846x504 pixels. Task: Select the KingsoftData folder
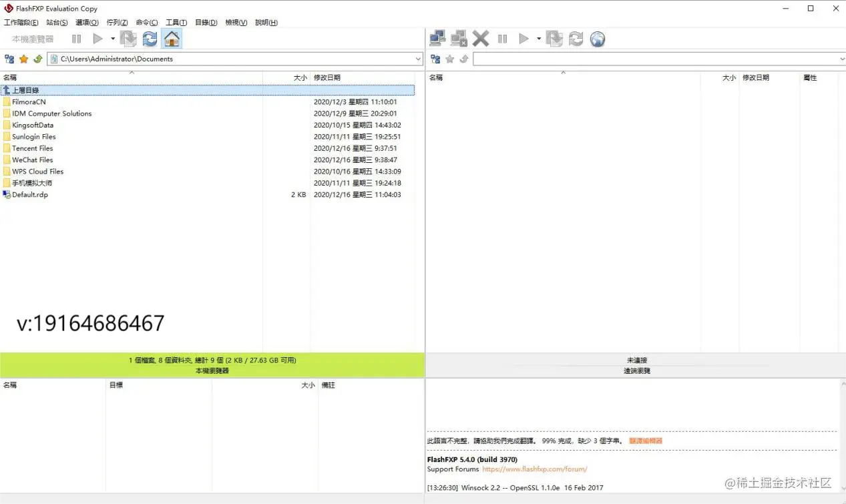[33, 125]
